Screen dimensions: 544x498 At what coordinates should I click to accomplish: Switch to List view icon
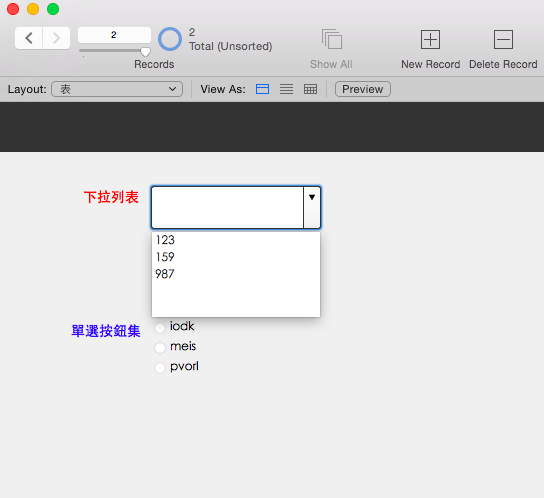tap(286, 89)
